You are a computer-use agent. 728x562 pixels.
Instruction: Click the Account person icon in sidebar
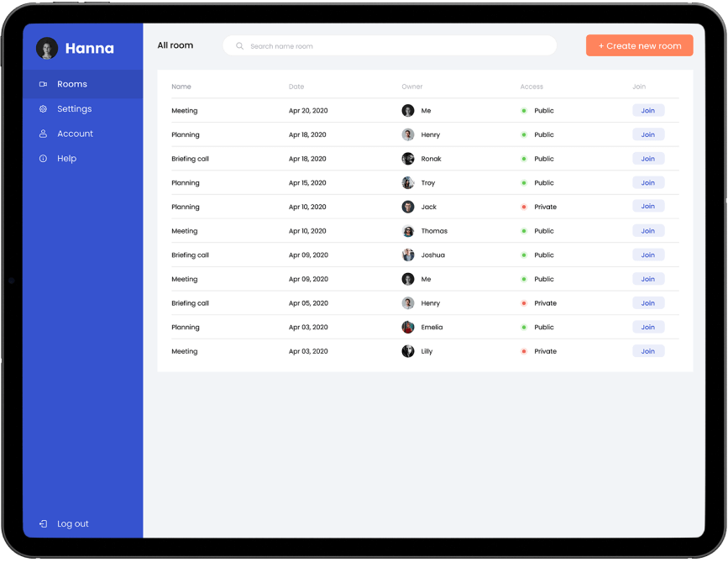pyautogui.click(x=43, y=134)
